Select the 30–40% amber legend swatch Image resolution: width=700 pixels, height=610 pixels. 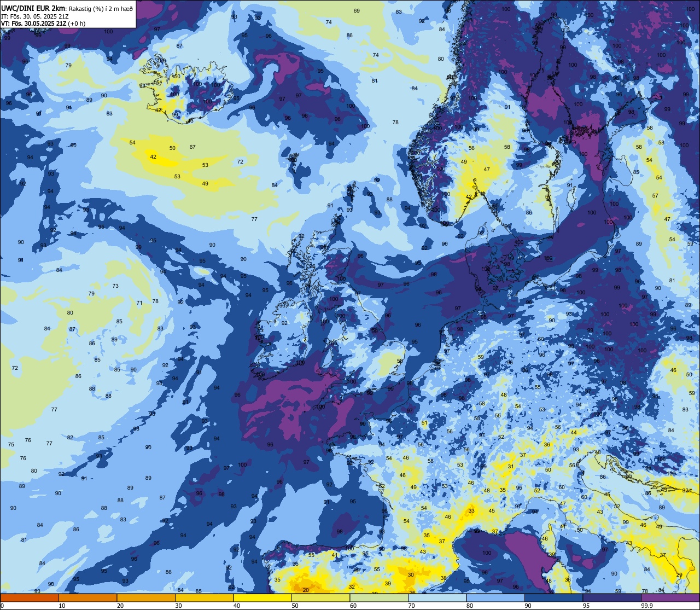(204, 597)
